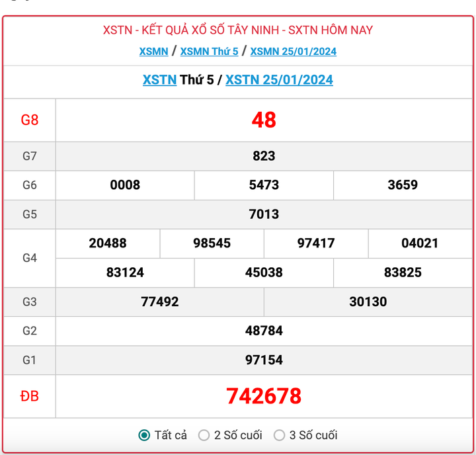Select the 3 Số cuối radio option
476x455 pixels.
[279, 435]
